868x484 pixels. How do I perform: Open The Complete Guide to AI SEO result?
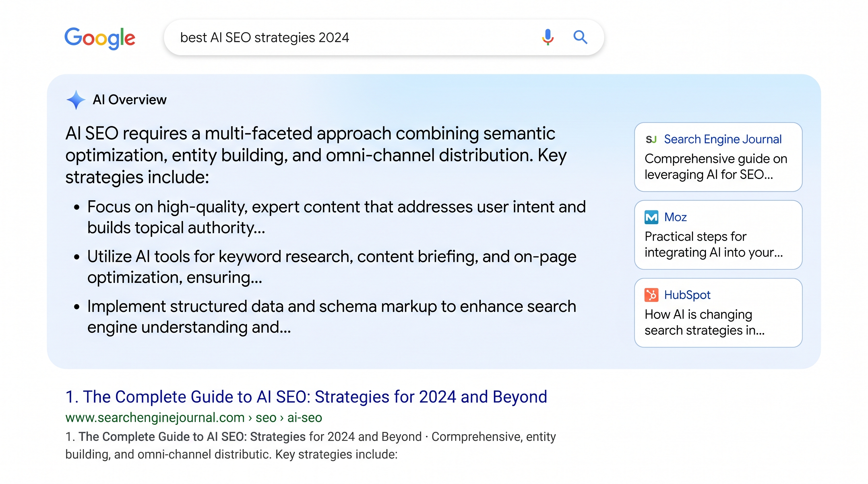(306, 396)
